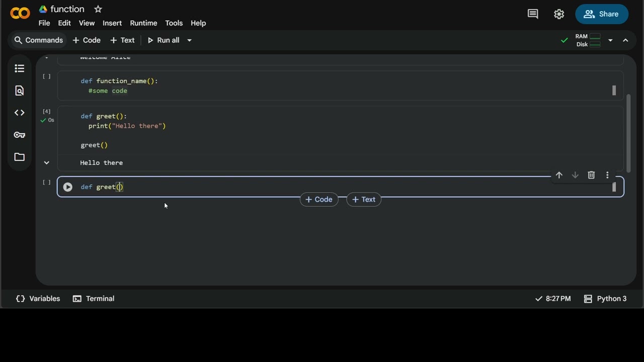The width and height of the screenshot is (644, 362).
Task: Run the def greet( cell
Action: [x=67, y=187]
